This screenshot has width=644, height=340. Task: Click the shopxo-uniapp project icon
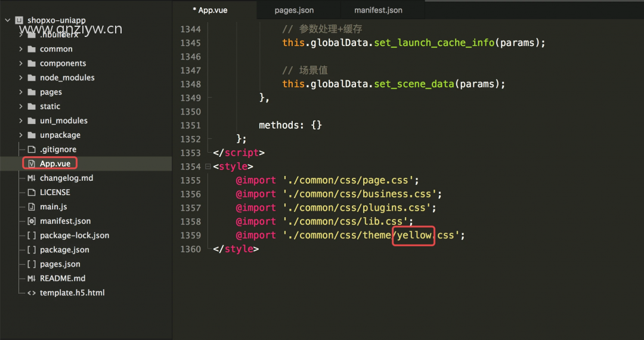click(x=19, y=20)
